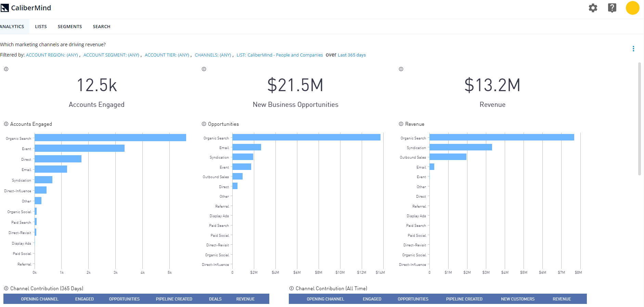Viewport: 644px width, 307px height.
Task: Click Syndication bar in Opportunities chart
Action: (x=243, y=157)
